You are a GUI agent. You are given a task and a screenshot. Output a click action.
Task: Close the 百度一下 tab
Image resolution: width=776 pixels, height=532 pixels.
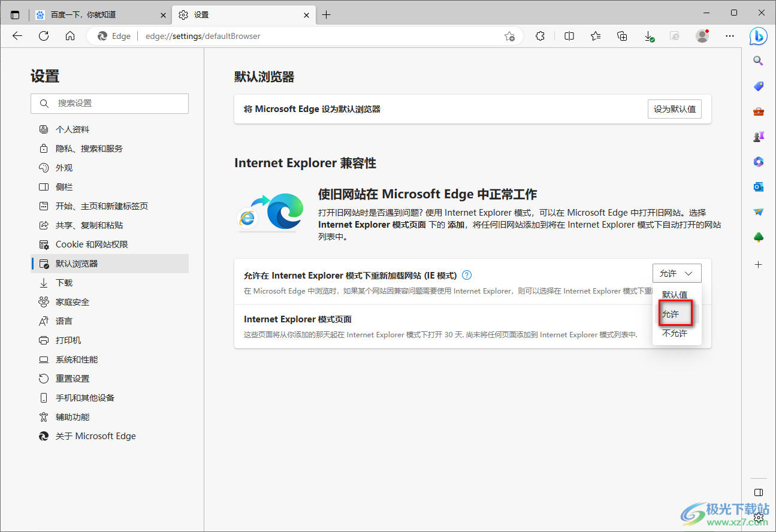[x=163, y=15]
